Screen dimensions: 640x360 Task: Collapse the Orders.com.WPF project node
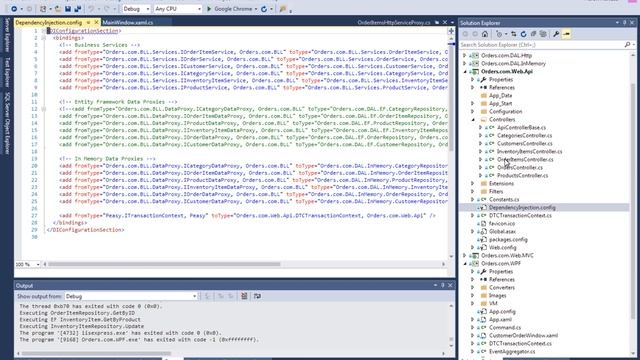pos(465,264)
